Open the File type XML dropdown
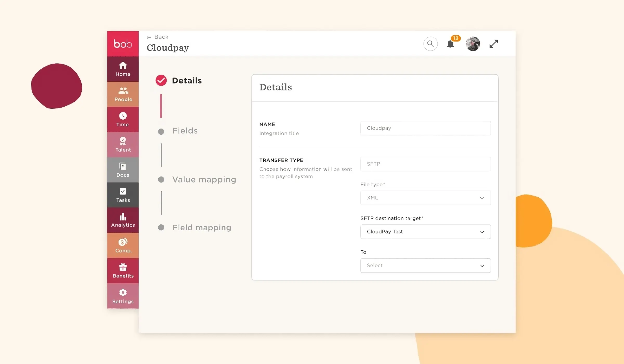 coord(425,198)
